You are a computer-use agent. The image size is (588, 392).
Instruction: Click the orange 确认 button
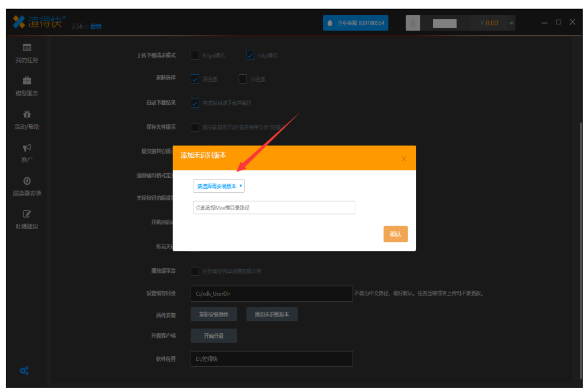pos(395,234)
